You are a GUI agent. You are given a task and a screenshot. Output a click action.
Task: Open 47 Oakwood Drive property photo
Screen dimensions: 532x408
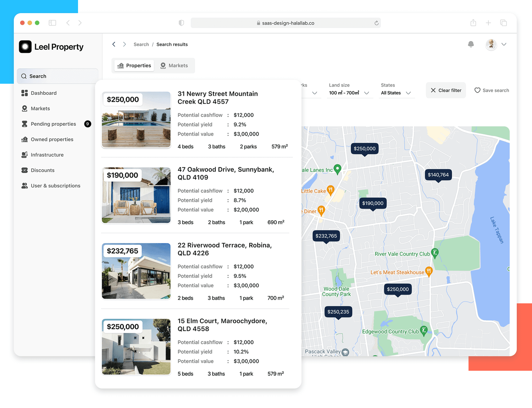(x=136, y=195)
